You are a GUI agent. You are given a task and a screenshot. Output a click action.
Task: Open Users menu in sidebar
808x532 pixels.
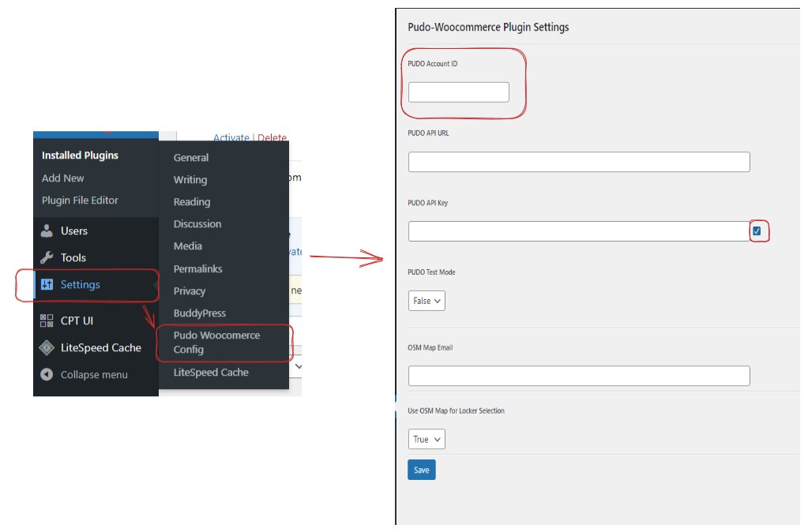(74, 230)
